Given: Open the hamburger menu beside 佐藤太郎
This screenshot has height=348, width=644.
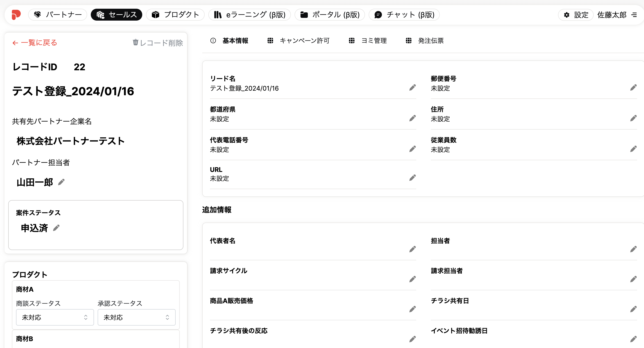Looking at the screenshot, I should point(634,15).
